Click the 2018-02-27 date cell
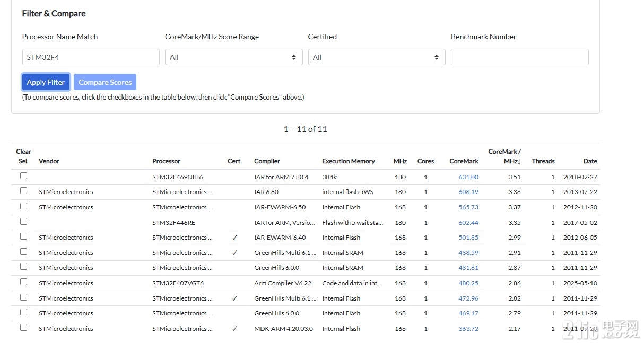Screen dimensions: 644x343 click(580, 177)
